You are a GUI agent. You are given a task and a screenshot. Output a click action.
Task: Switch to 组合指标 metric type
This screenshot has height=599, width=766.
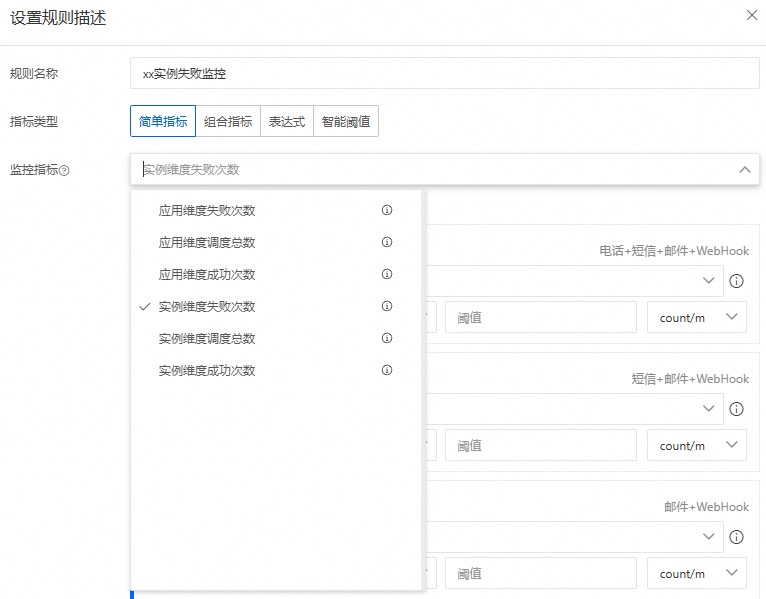(228, 121)
